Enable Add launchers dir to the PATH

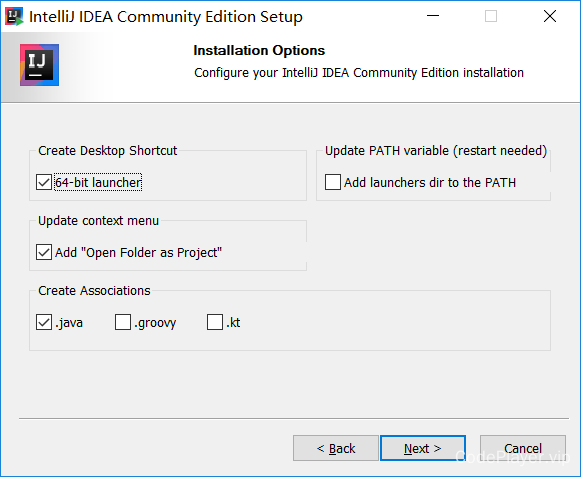coord(333,182)
